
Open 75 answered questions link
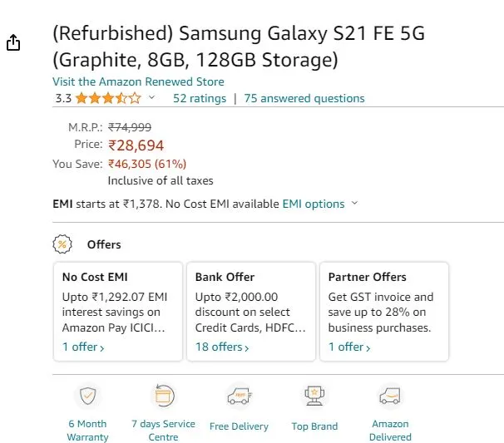(304, 98)
